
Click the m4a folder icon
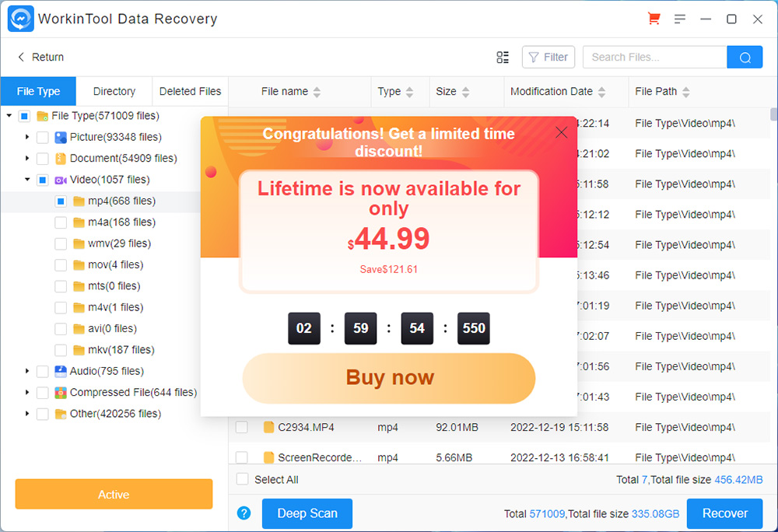(x=79, y=222)
